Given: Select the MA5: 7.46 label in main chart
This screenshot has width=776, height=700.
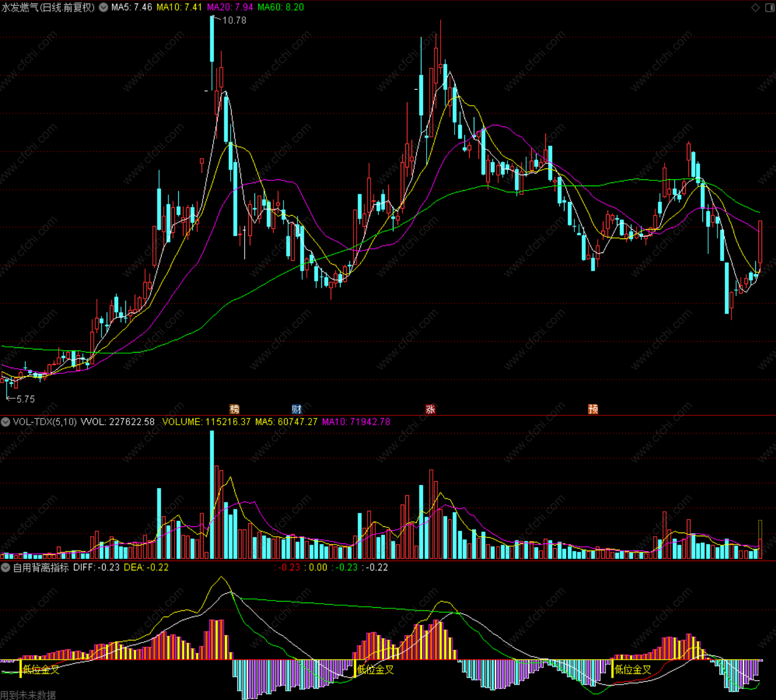Looking at the screenshot, I should click(132, 7).
